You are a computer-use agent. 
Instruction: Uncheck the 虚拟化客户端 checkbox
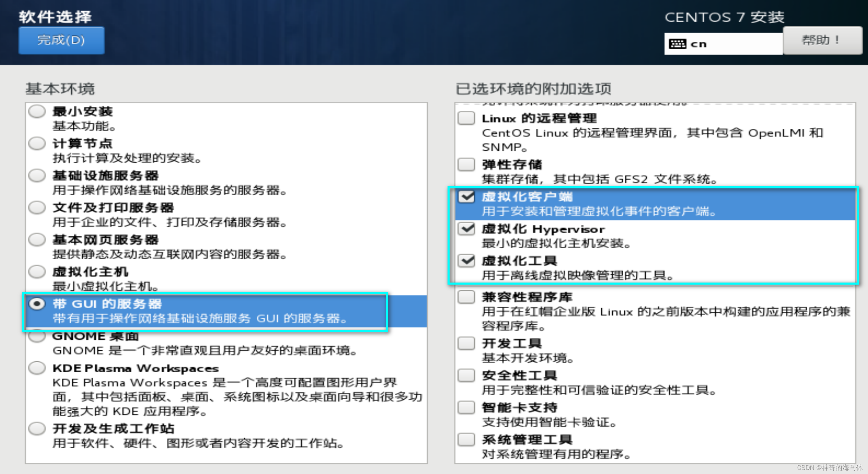[x=466, y=197]
